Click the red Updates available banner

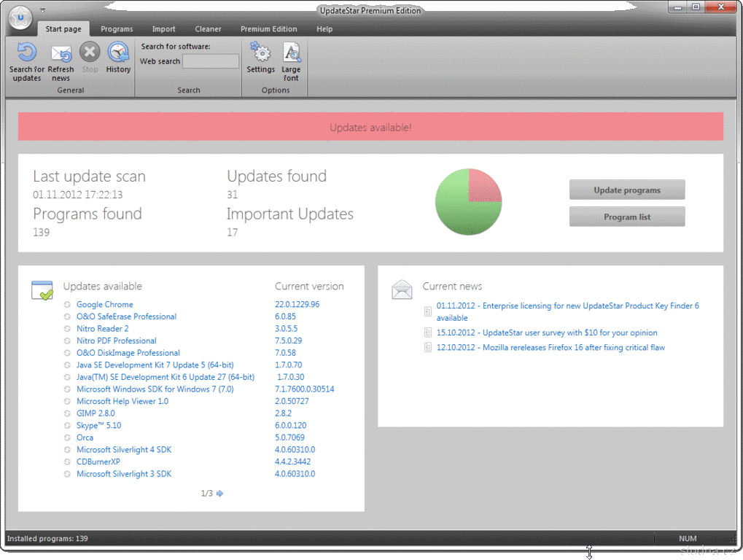point(370,127)
